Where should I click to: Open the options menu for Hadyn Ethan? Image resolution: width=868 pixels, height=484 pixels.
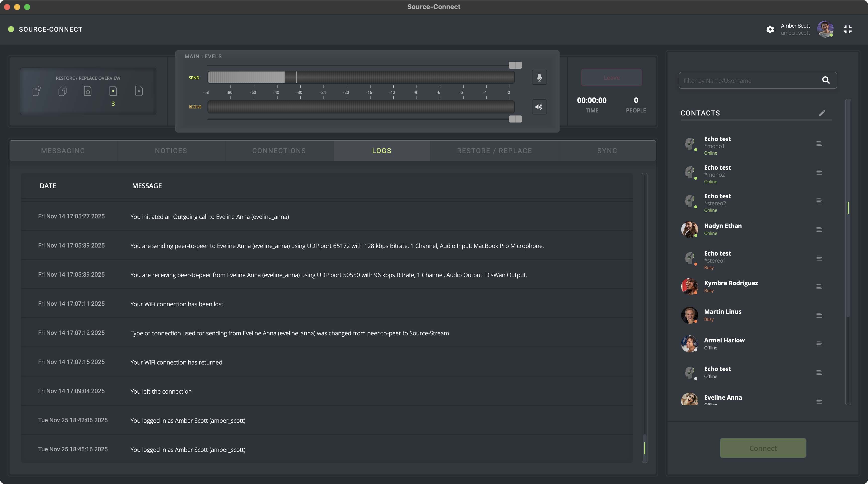pyautogui.click(x=819, y=230)
